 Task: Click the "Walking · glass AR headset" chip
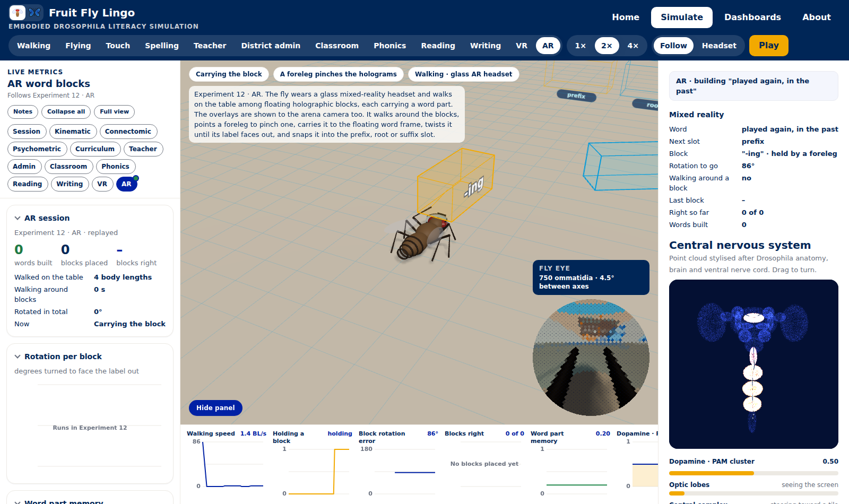pos(463,74)
